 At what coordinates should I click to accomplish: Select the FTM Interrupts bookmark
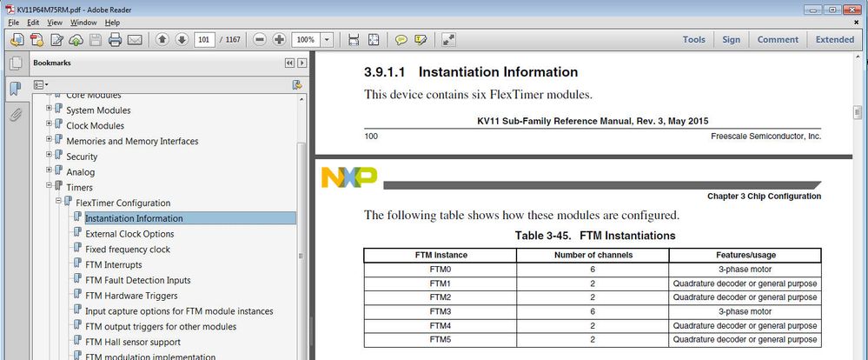[114, 264]
